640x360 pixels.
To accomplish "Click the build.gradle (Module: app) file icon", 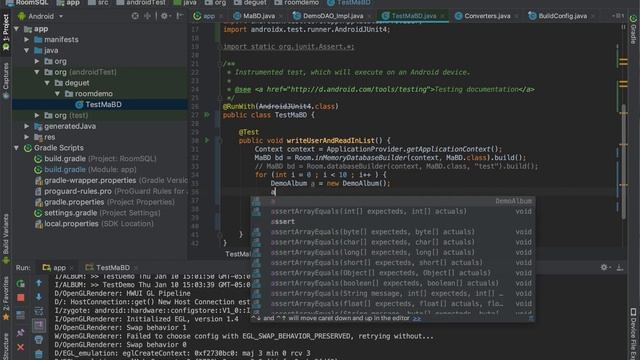I will pyautogui.click(x=38, y=169).
